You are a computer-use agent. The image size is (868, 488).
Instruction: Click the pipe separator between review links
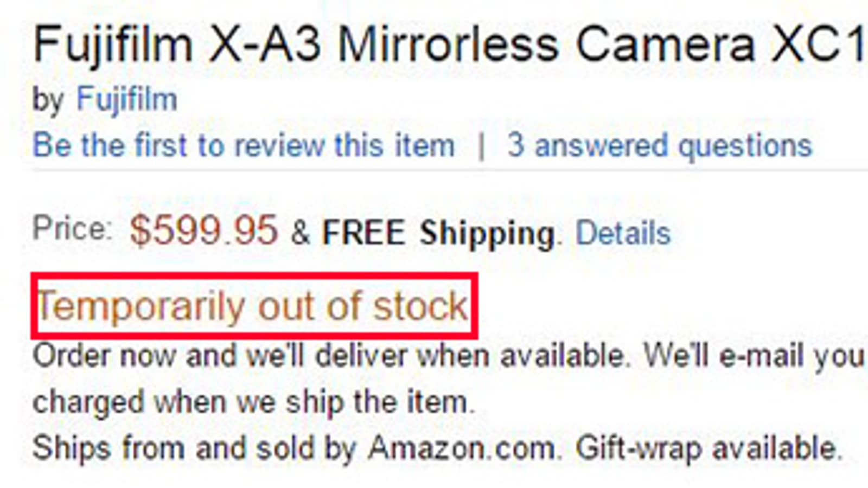click(x=481, y=146)
